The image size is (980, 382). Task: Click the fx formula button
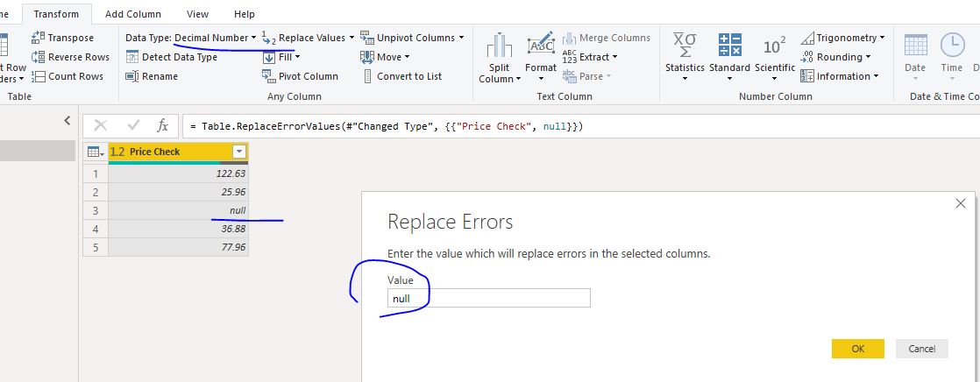[162, 125]
